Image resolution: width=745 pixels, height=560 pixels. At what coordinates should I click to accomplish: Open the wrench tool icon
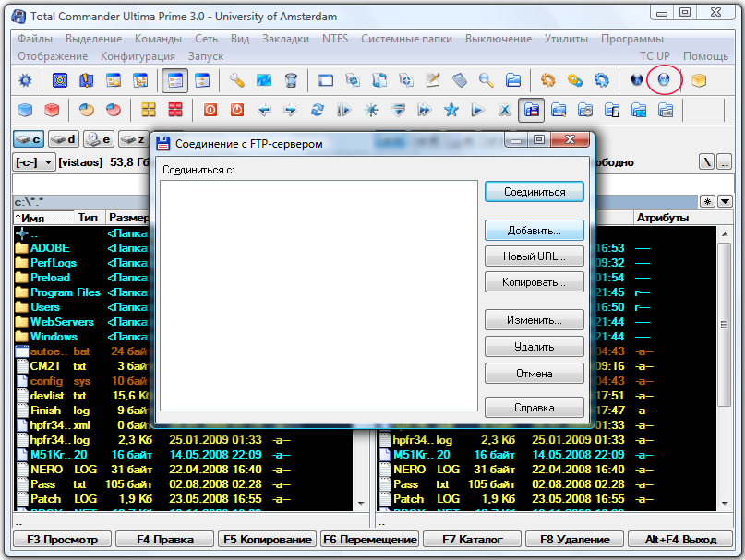pyautogui.click(x=236, y=79)
